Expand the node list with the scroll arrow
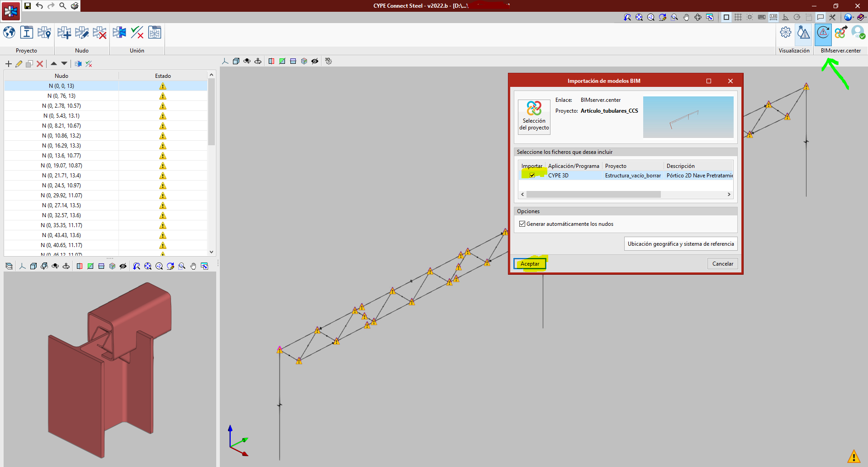 click(x=211, y=252)
